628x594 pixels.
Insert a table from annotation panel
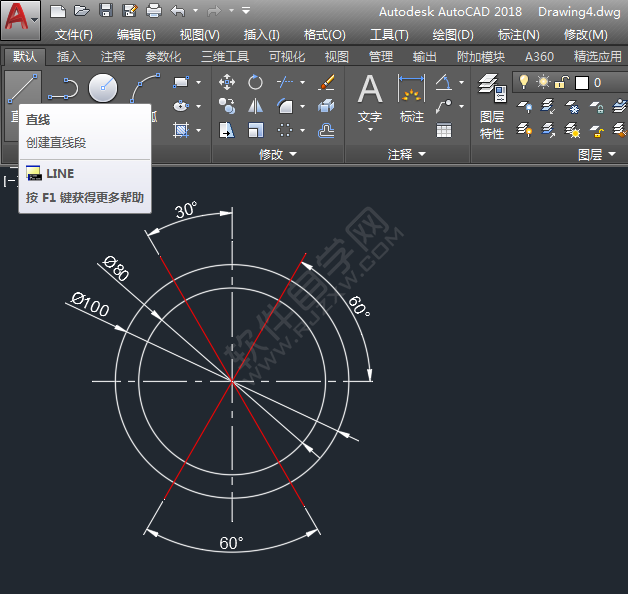coord(444,129)
